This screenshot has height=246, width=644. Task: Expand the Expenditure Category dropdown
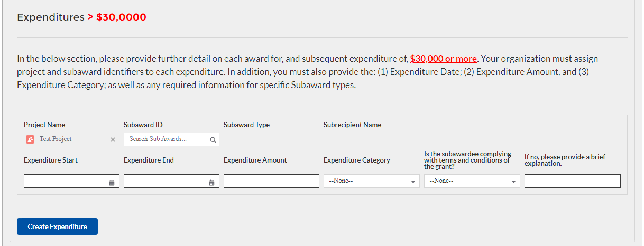372,182
